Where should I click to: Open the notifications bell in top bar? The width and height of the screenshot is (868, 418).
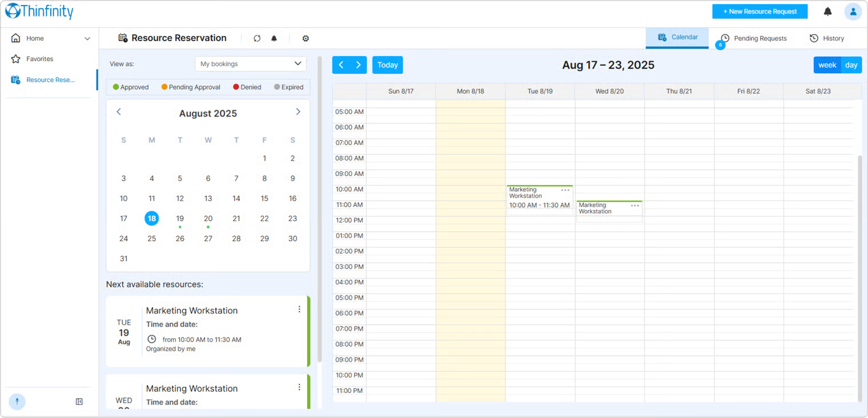(x=827, y=11)
